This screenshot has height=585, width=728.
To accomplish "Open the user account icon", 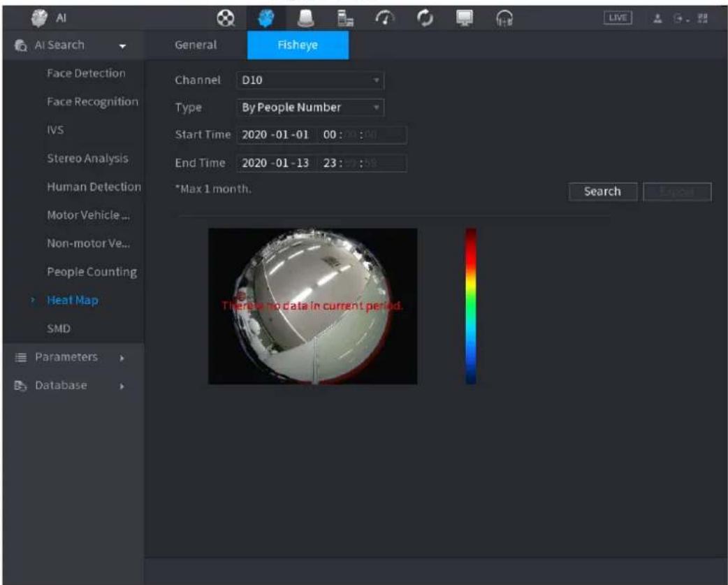I will [657, 19].
